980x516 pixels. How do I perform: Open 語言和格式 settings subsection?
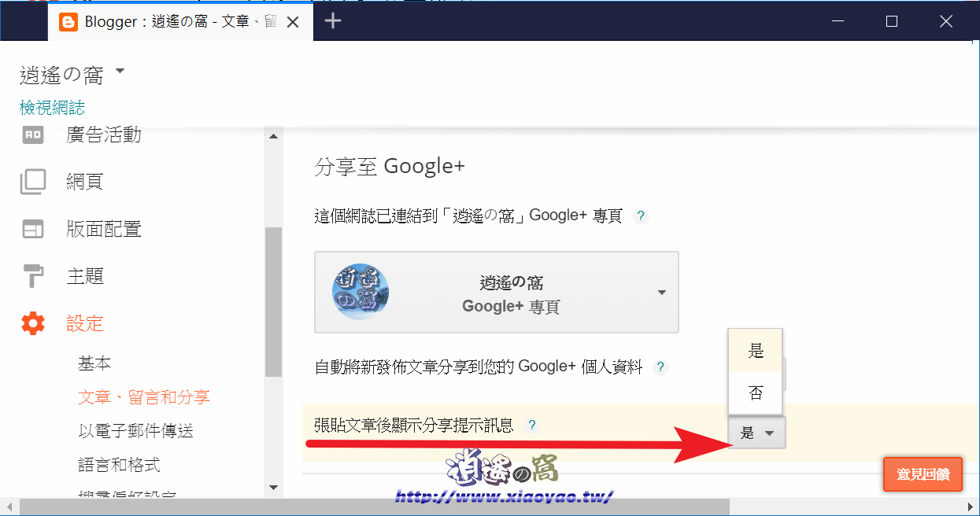coord(119,465)
